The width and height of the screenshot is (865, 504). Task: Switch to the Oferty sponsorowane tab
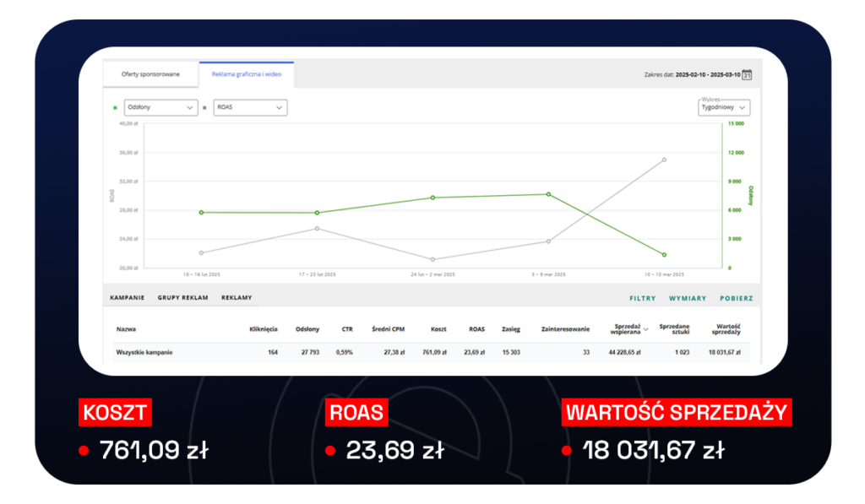pos(150,74)
